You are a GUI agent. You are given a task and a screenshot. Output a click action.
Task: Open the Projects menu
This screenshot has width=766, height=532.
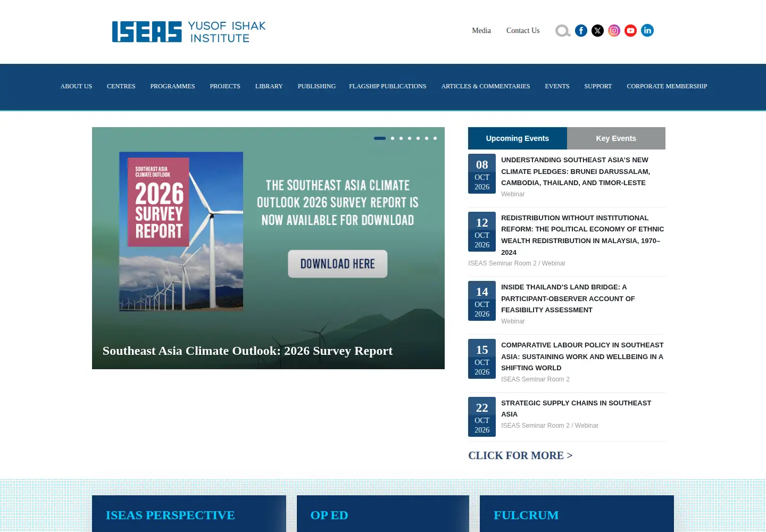tap(225, 86)
